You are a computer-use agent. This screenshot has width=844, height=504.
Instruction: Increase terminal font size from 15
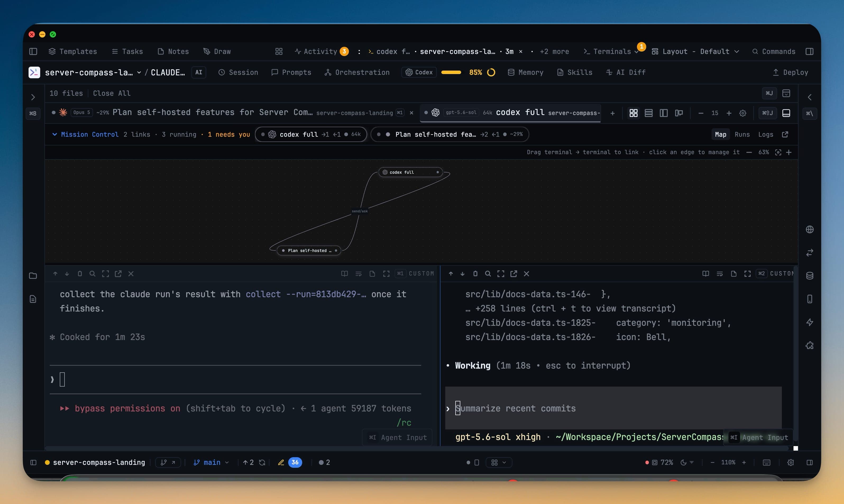click(x=728, y=113)
